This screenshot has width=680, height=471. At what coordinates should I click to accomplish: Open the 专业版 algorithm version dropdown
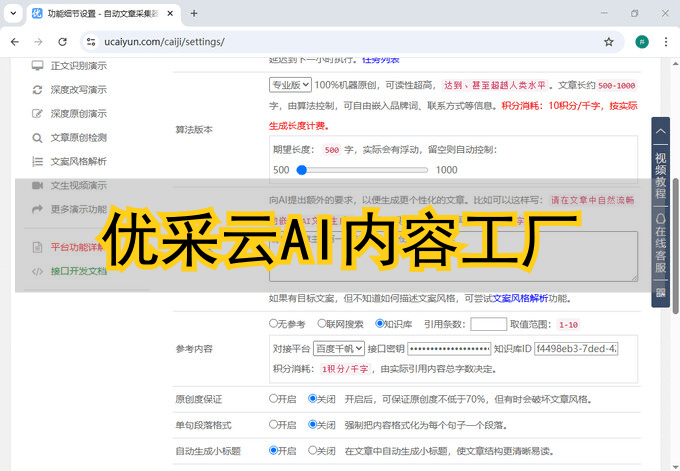(x=291, y=86)
